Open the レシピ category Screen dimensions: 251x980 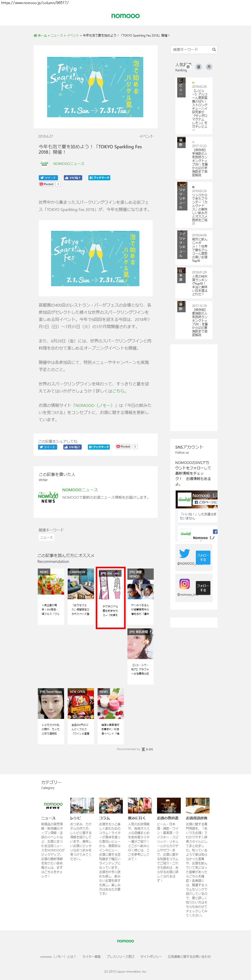click(x=82, y=829)
